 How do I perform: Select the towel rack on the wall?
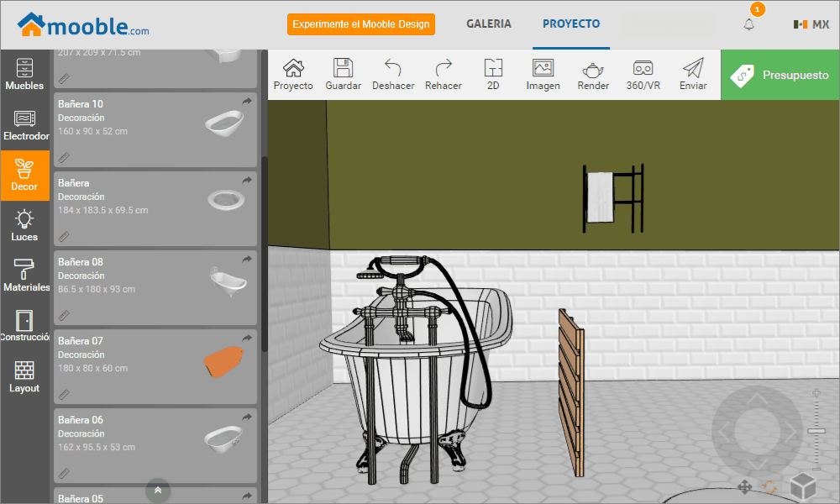pyautogui.click(x=613, y=198)
